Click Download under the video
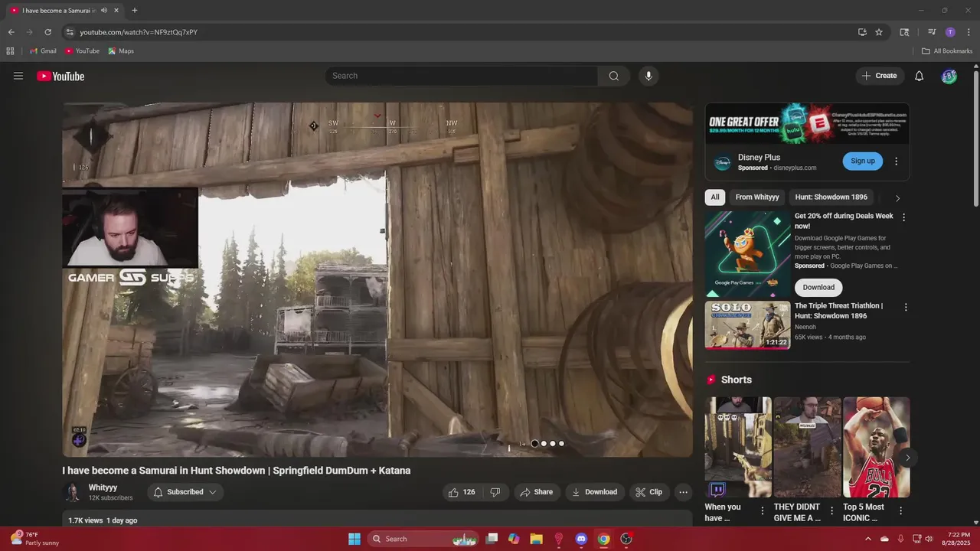Screen dimensions: 980x551 click(594, 492)
